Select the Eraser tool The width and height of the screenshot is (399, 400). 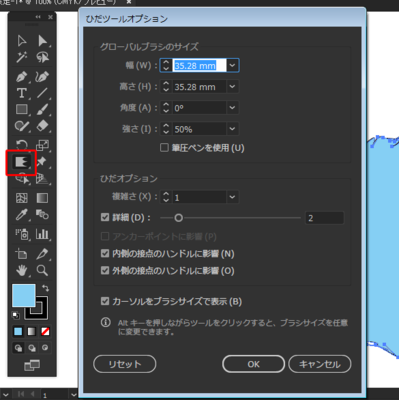point(42,126)
